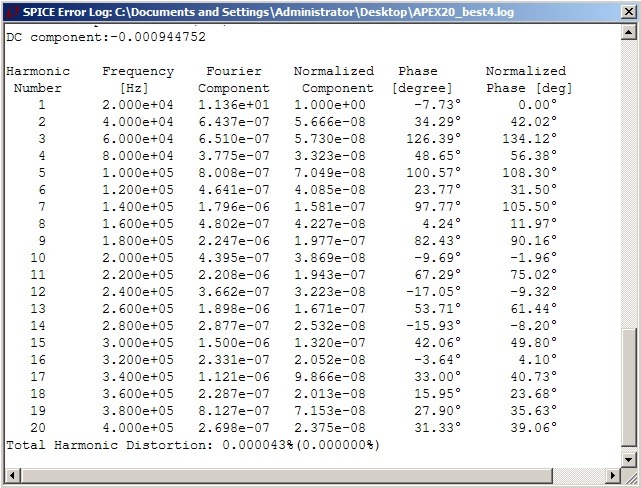Screen dimensions: 641x488
Task: Click the Frequency [Hz] column header
Action: (x=138, y=80)
